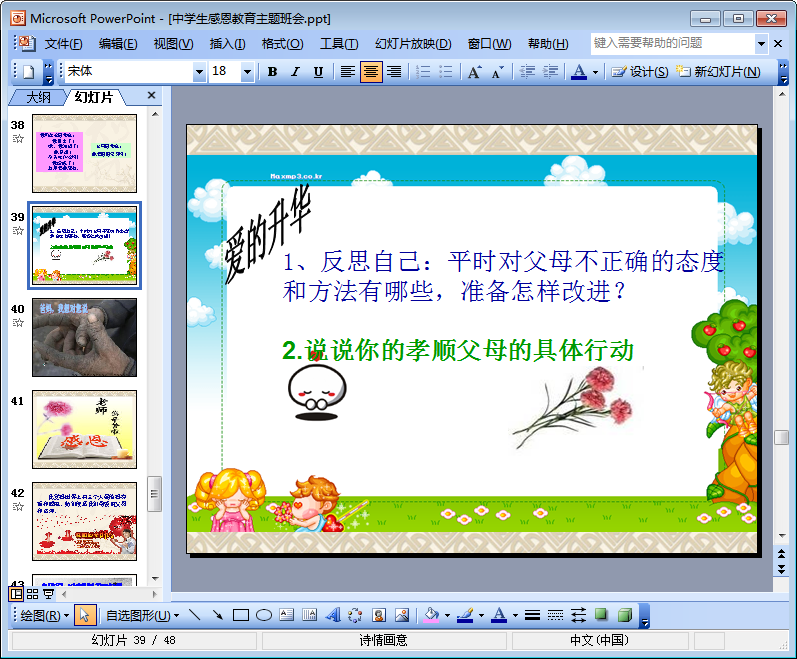Image resolution: width=797 pixels, height=659 pixels.
Task: Toggle Italic formatting
Action: pos(295,72)
